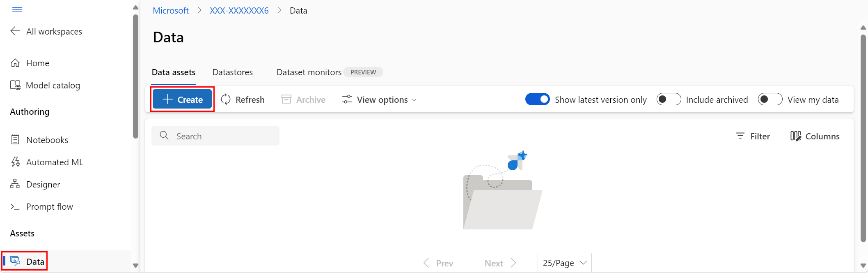Open the Dataset monitors preview tab

(x=309, y=72)
